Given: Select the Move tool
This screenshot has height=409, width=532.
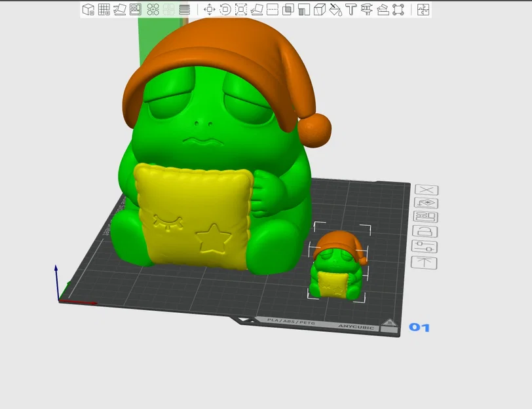Looking at the screenshot, I should click(x=210, y=9).
